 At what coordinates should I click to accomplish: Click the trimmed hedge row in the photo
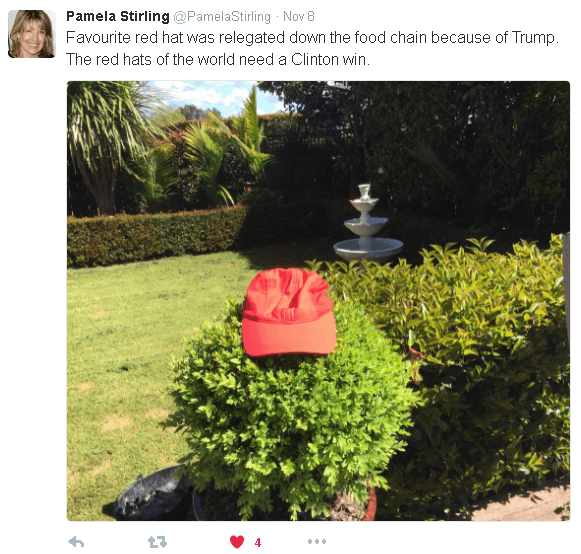click(x=156, y=235)
